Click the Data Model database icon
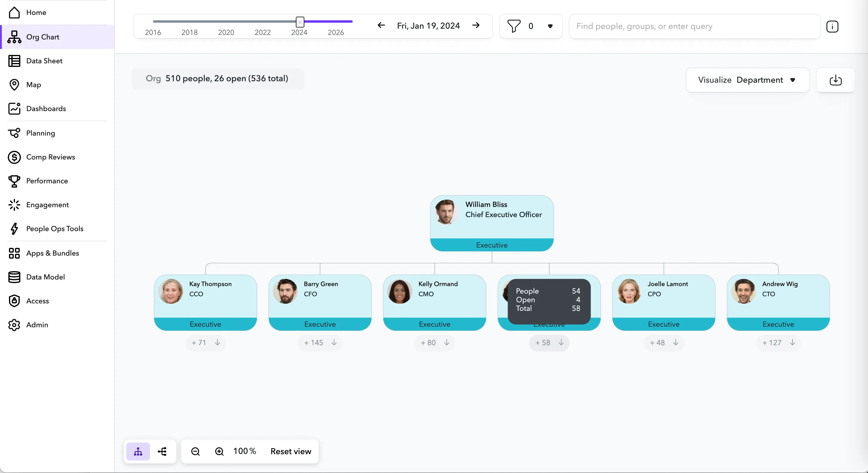The image size is (868, 473). click(14, 277)
